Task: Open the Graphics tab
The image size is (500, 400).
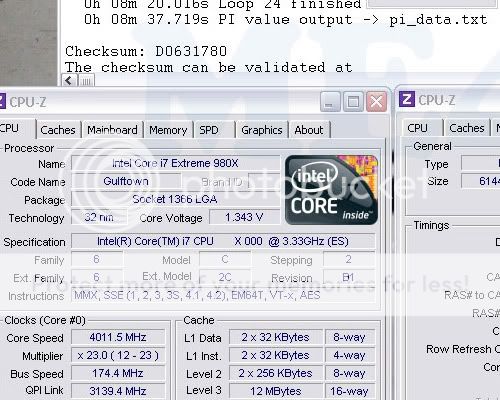Action: (262, 130)
